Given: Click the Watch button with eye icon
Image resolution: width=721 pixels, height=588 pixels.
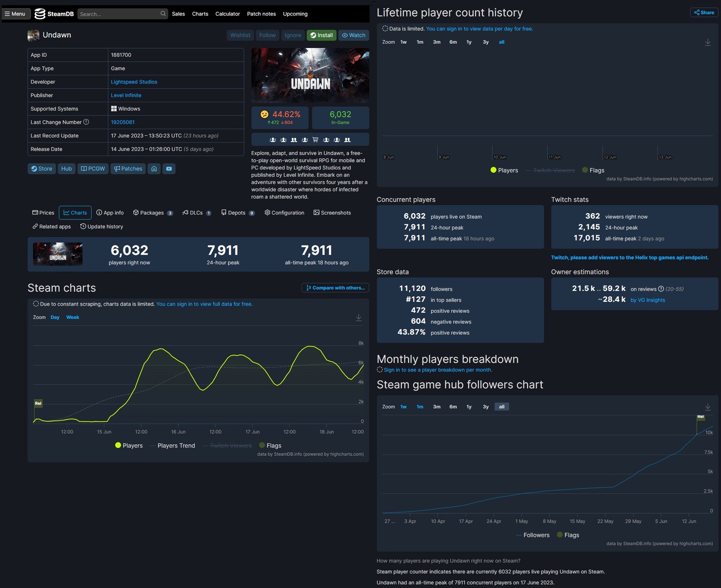Looking at the screenshot, I should (x=354, y=35).
